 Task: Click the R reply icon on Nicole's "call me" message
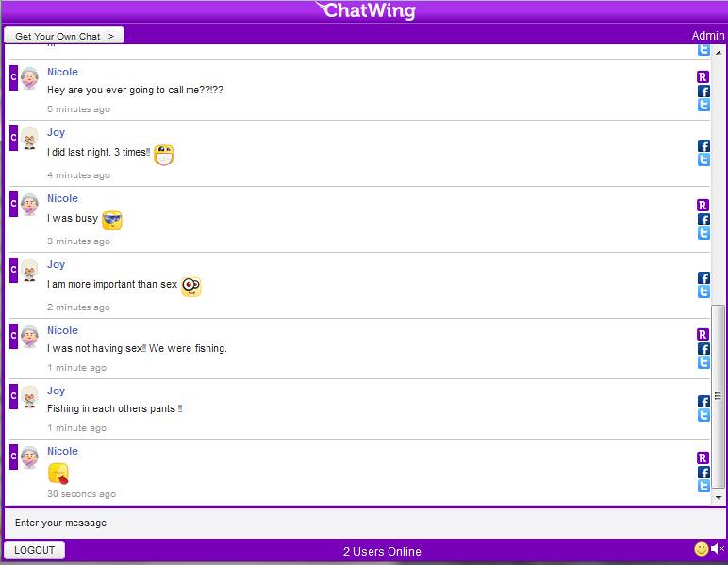pyautogui.click(x=703, y=77)
